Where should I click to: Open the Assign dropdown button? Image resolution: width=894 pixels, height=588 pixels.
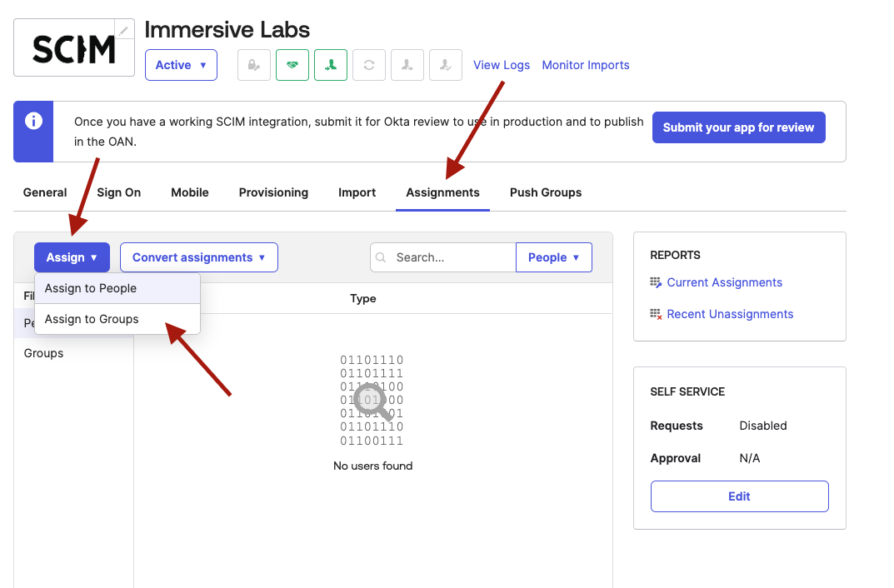coord(72,257)
